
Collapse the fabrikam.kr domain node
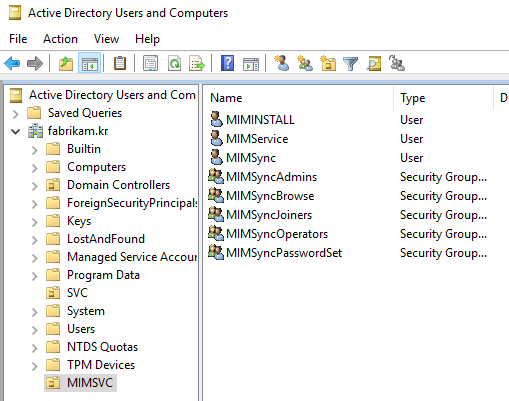tap(15, 132)
